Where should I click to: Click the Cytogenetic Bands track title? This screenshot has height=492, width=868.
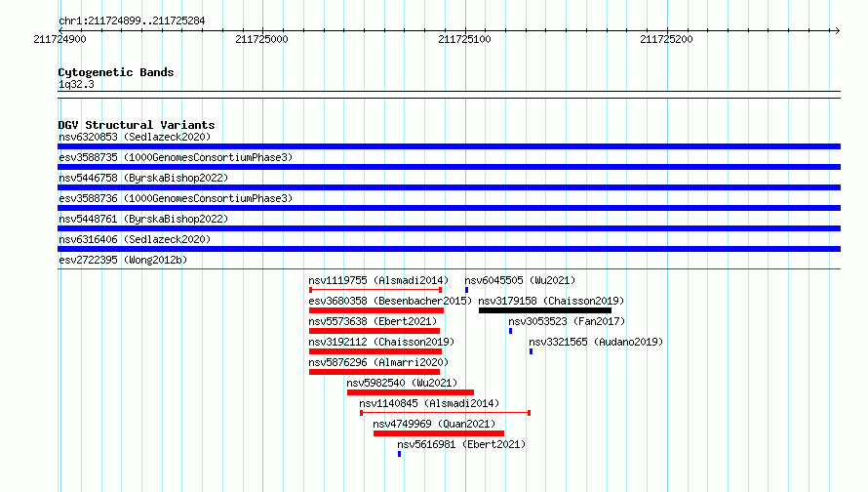116,72
